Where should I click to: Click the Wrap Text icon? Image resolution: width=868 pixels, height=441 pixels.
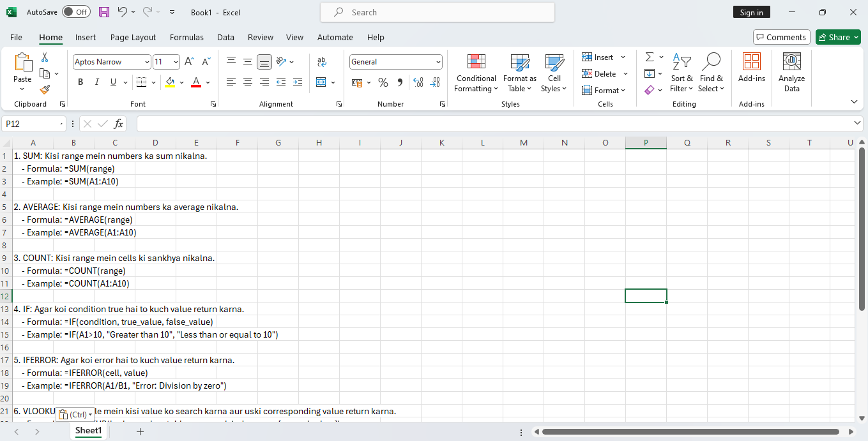[322, 62]
